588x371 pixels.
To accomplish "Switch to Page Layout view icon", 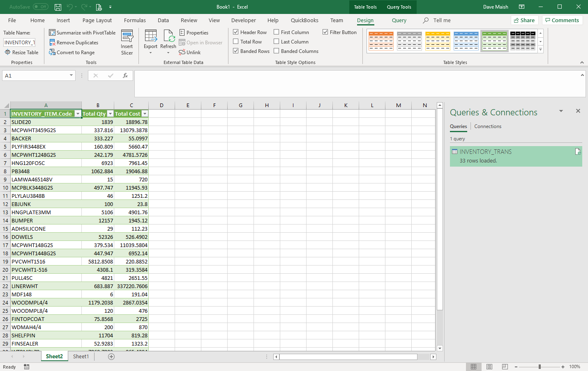I will click(489, 366).
